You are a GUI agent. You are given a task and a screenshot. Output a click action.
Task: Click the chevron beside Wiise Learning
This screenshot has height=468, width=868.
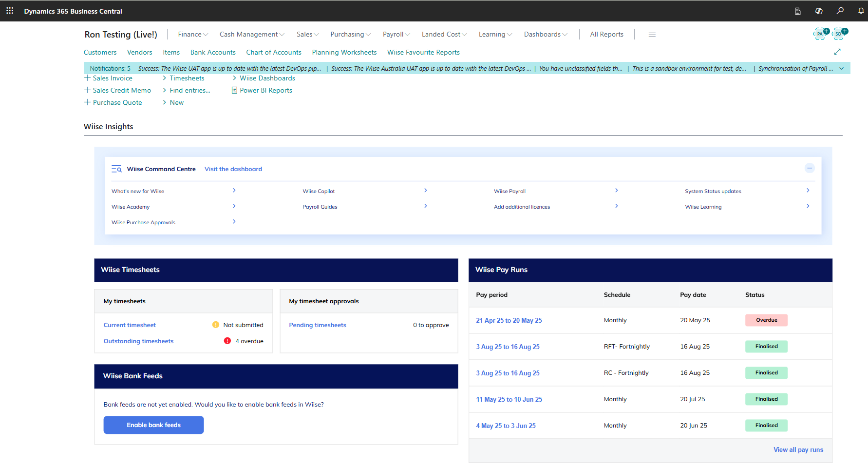pyautogui.click(x=808, y=206)
